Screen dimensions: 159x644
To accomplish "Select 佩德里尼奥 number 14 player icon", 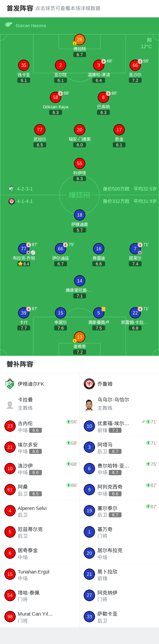I will [x=80, y=281].
